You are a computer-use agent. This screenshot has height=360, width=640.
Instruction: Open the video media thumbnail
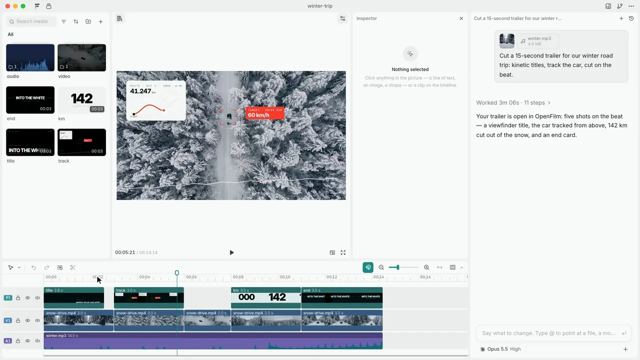click(x=82, y=58)
